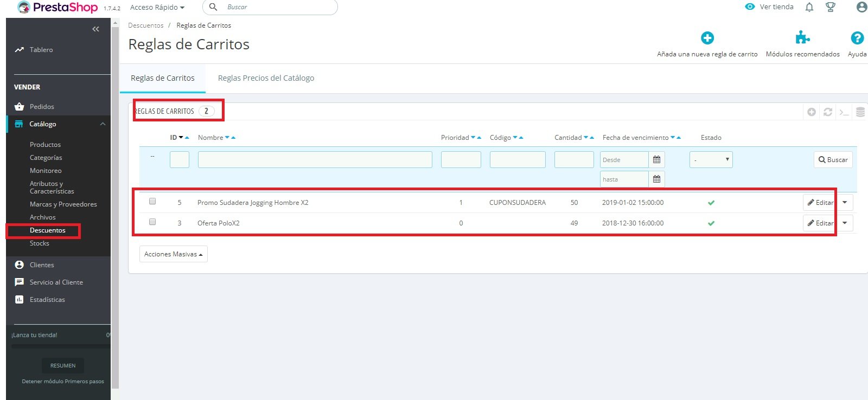Open Marcas y Proveedores submenu item
This screenshot has height=400, width=868.
pos(63,204)
